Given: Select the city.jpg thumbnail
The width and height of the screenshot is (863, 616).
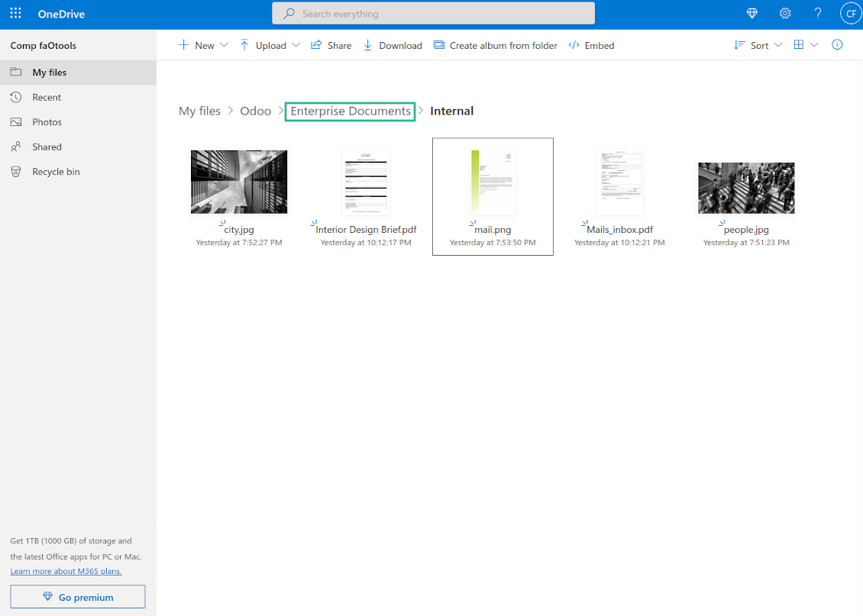Looking at the screenshot, I should (x=239, y=182).
